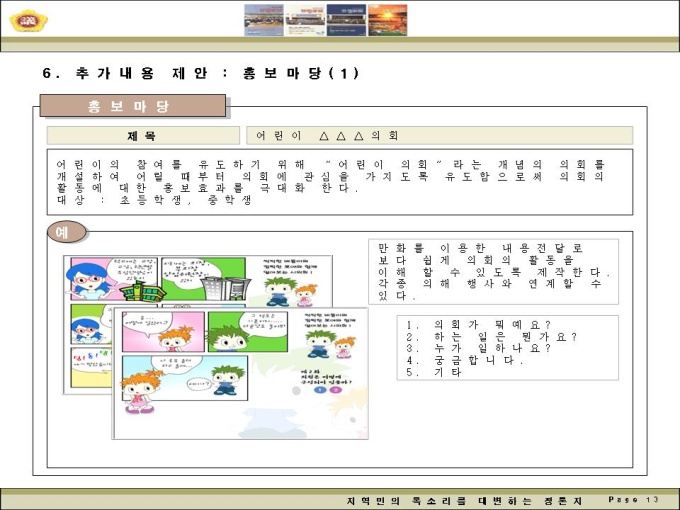Select list item '2. 하는 일은 뭔가요?'
This screenshot has width=680, height=510.
click(x=491, y=337)
